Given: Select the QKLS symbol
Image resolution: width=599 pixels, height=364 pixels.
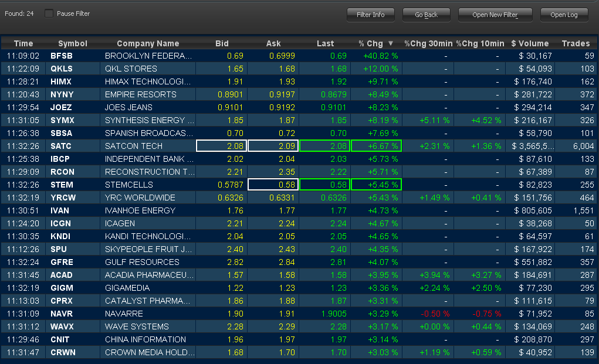Looking at the screenshot, I should 62,69.
